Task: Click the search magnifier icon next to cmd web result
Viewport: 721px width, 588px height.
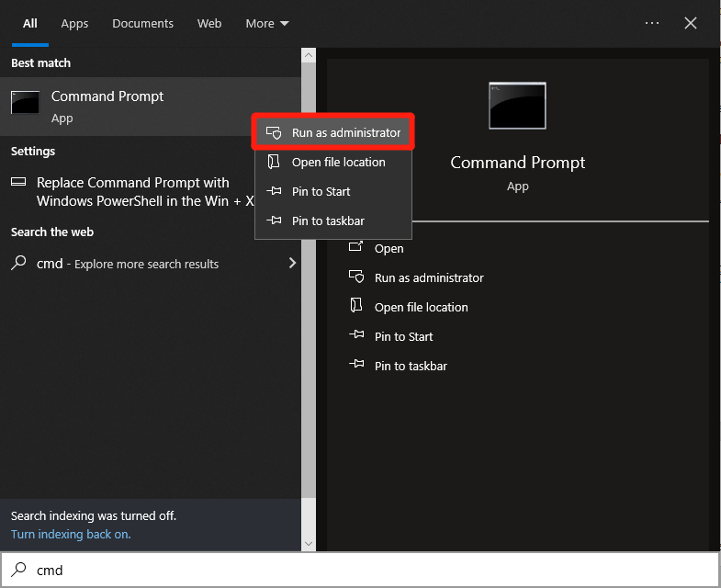Action: click(18, 264)
